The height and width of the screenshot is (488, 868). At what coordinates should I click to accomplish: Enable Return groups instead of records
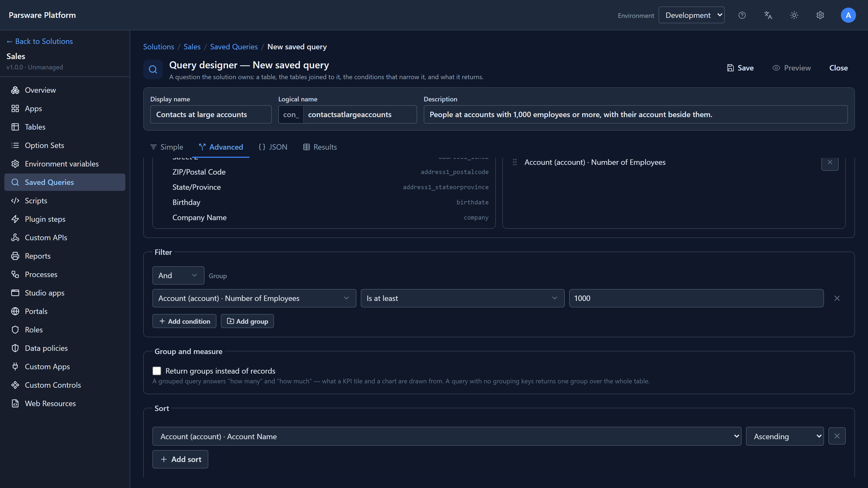tap(157, 371)
